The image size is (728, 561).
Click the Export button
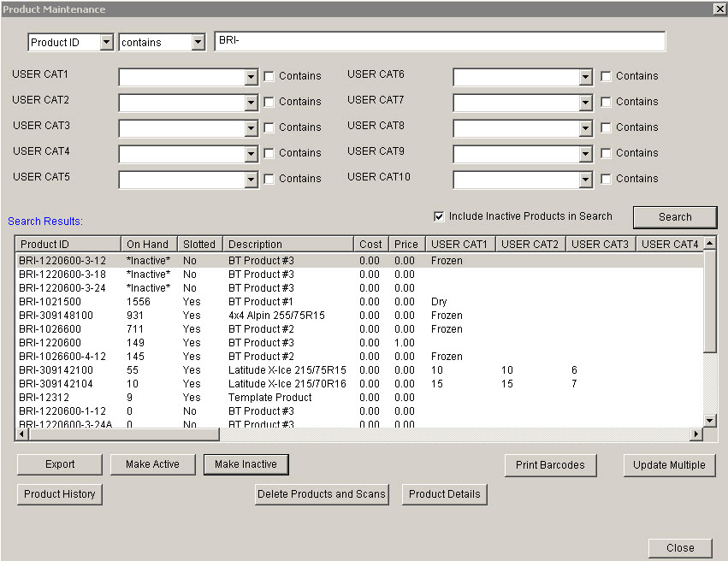pos(60,464)
